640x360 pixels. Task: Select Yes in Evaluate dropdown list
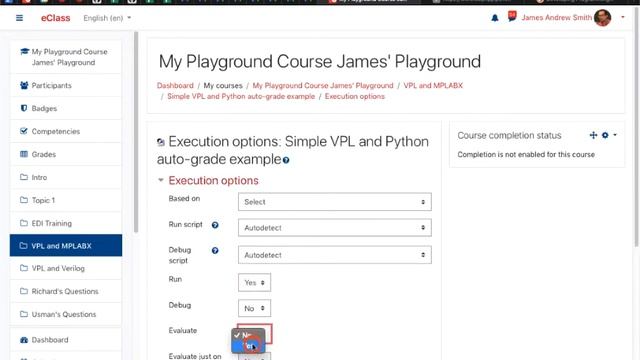(x=248, y=346)
